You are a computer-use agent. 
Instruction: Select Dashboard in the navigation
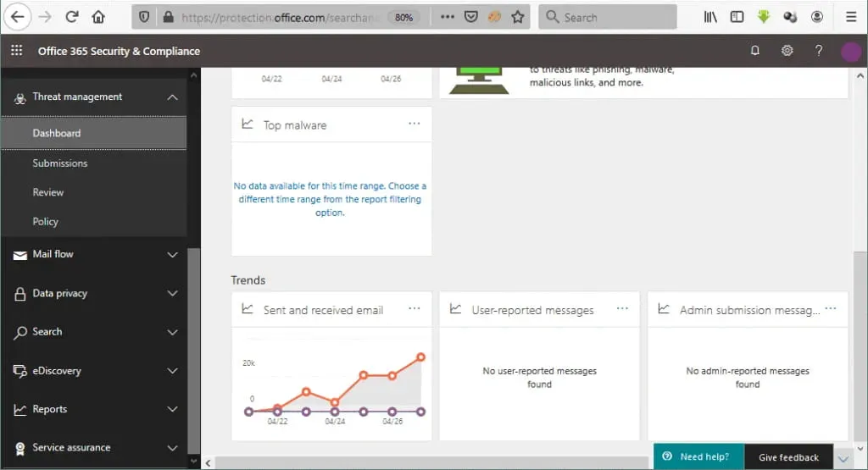(x=93, y=133)
